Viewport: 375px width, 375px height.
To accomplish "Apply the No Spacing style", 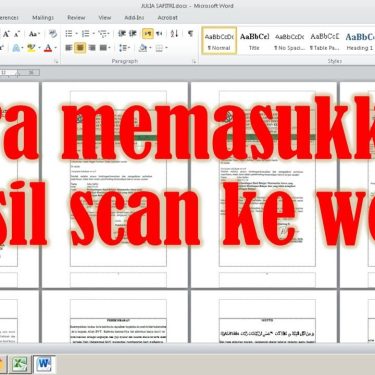I will pyautogui.click(x=289, y=41).
